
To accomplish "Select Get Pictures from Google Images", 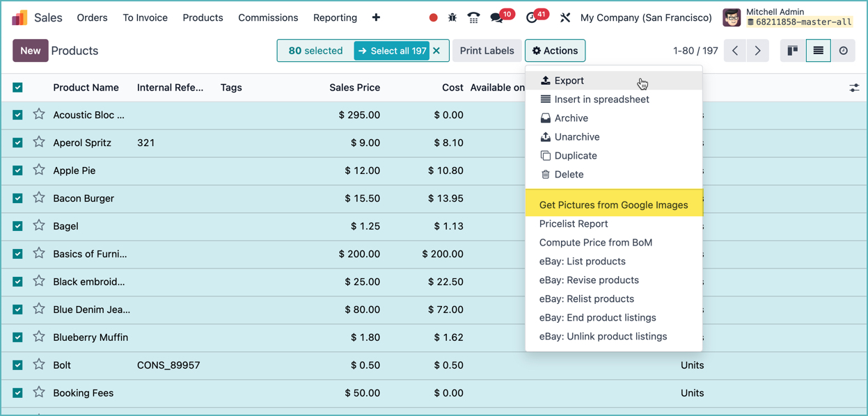I will [613, 205].
